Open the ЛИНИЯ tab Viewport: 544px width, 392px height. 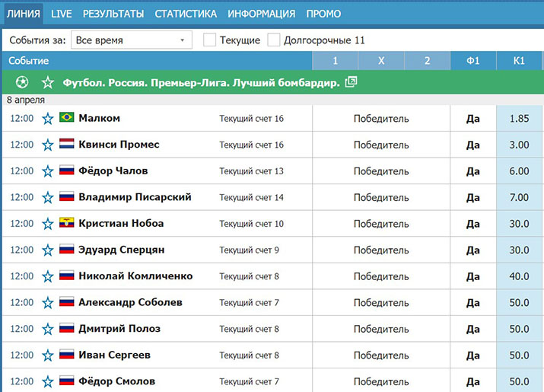click(24, 14)
